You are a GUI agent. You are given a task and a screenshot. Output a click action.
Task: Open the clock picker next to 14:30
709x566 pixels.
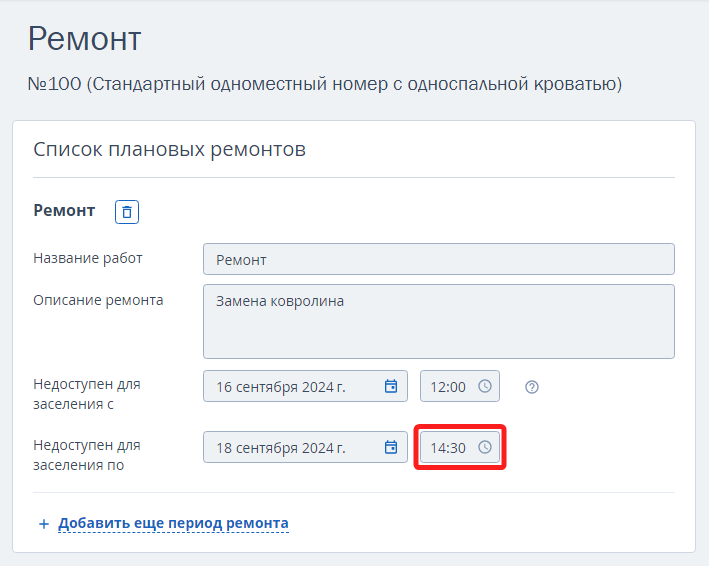pyautogui.click(x=485, y=448)
